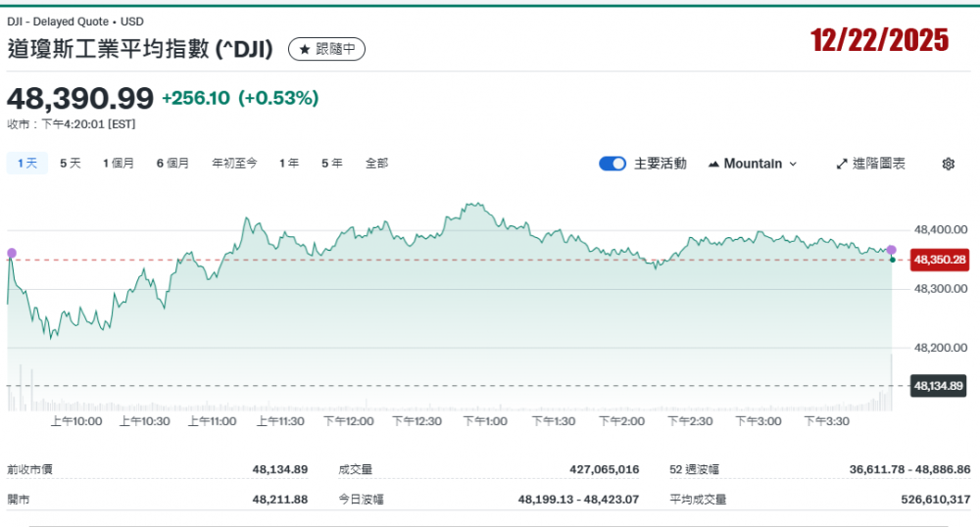The height and width of the screenshot is (527, 980).
Task: Click the dark 48,134.89 previous close label
Action: [x=939, y=385]
